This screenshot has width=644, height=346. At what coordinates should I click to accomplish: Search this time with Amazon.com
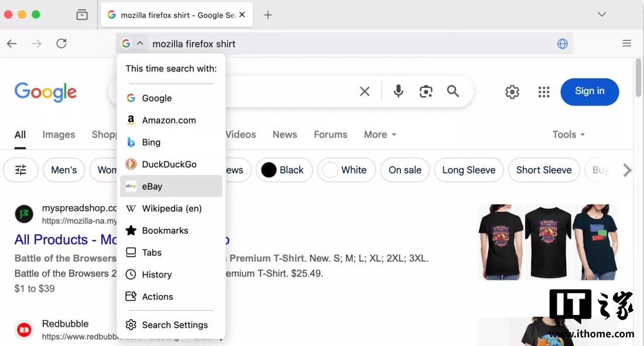[x=172, y=120]
